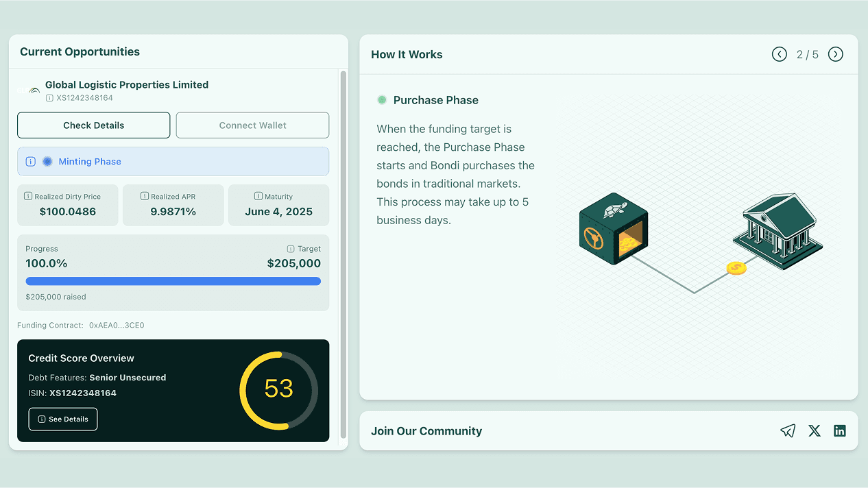Click the info icon next to Realized APR
Screen dimensions: 868x488
click(x=145, y=196)
